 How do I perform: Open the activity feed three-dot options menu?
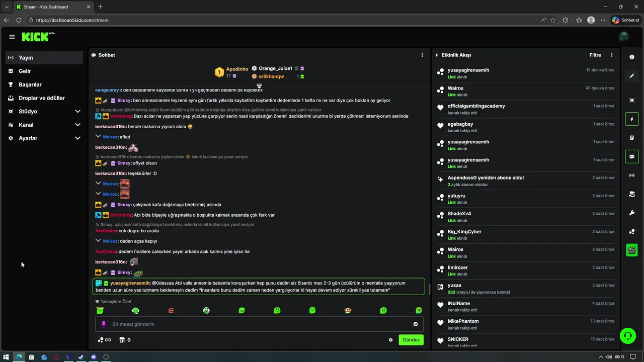(612, 55)
